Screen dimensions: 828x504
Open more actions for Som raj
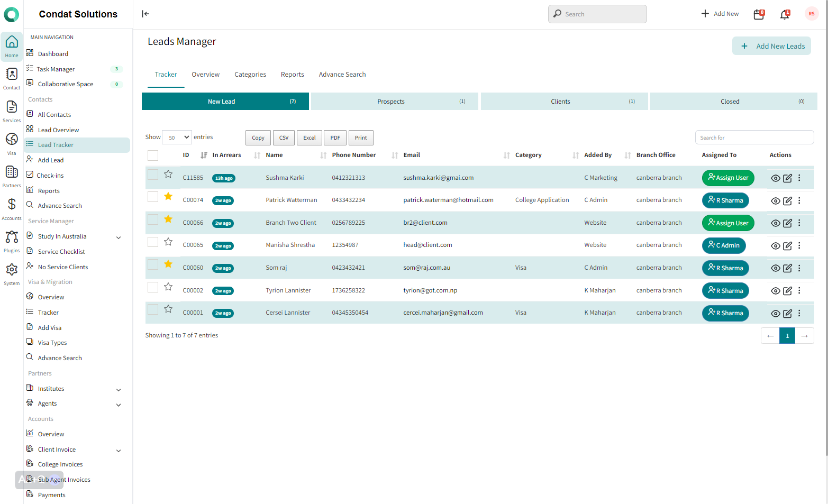[x=799, y=268]
